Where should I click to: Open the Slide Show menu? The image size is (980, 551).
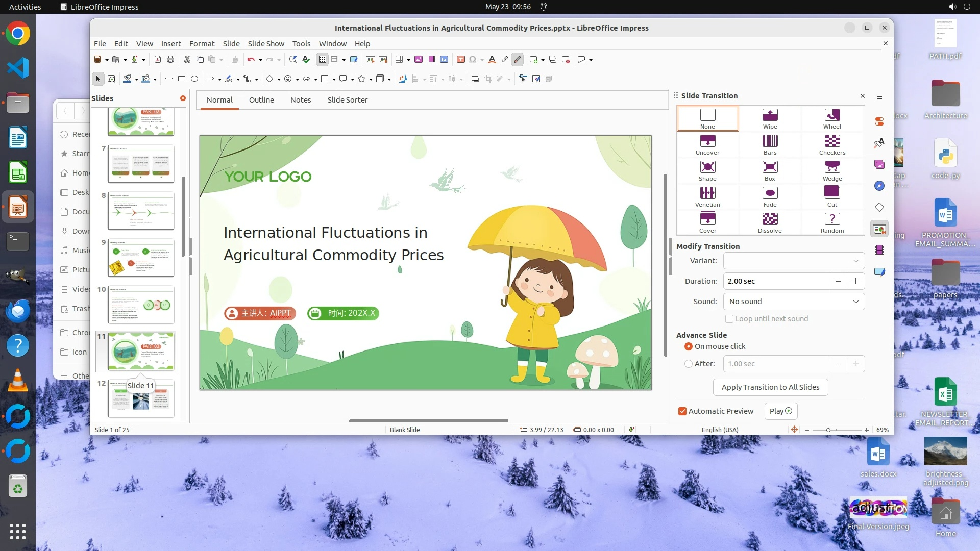coord(266,44)
